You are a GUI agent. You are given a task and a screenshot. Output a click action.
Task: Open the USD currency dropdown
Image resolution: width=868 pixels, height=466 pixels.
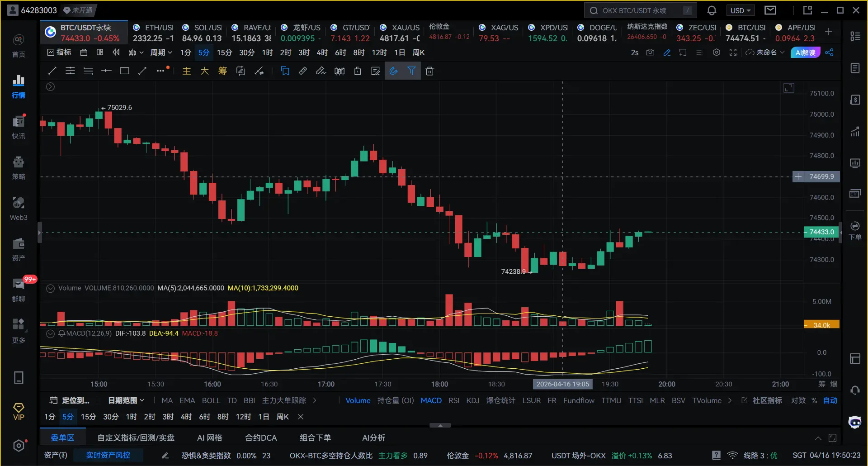(x=741, y=10)
